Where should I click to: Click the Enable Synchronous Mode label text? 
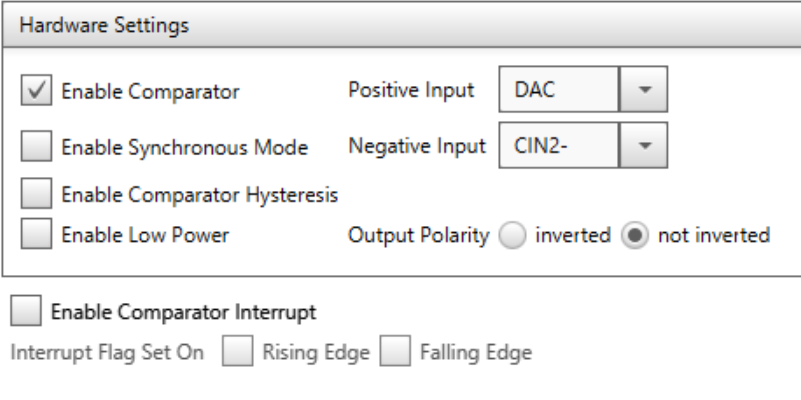[184, 147]
